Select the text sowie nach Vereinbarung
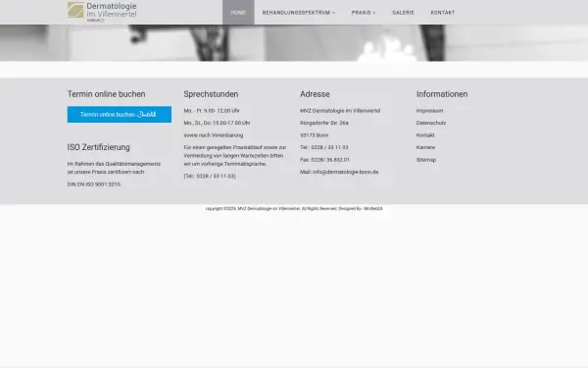Screen dimensions: 588x368 click(x=214, y=135)
